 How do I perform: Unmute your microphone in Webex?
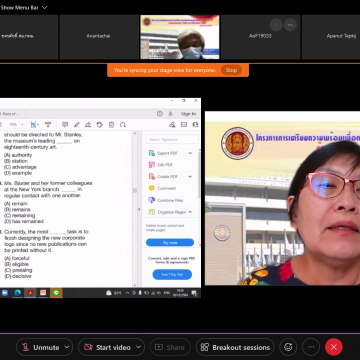40,347
